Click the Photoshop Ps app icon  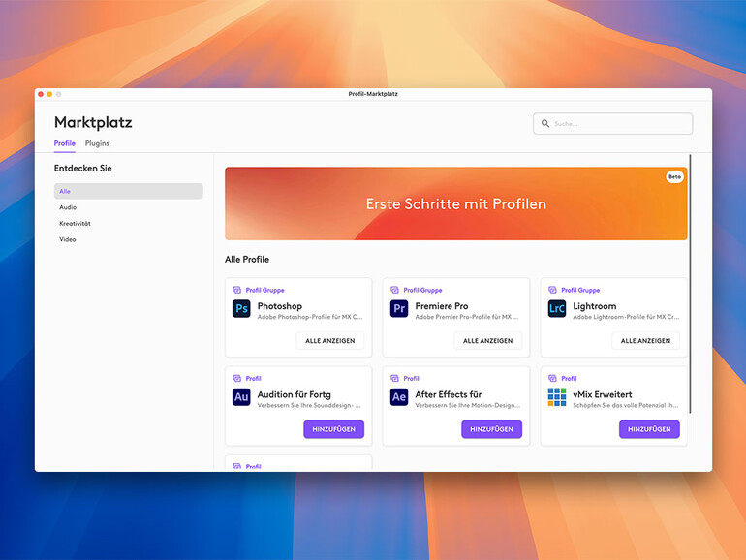[241, 308]
